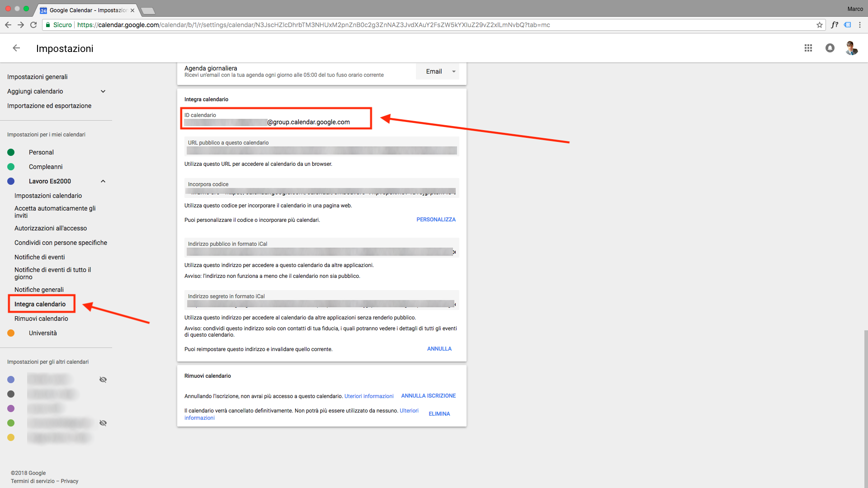Viewport: 868px width, 488px height.
Task: Click the yellow other-calendar color dot
Action: (x=11, y=437)
